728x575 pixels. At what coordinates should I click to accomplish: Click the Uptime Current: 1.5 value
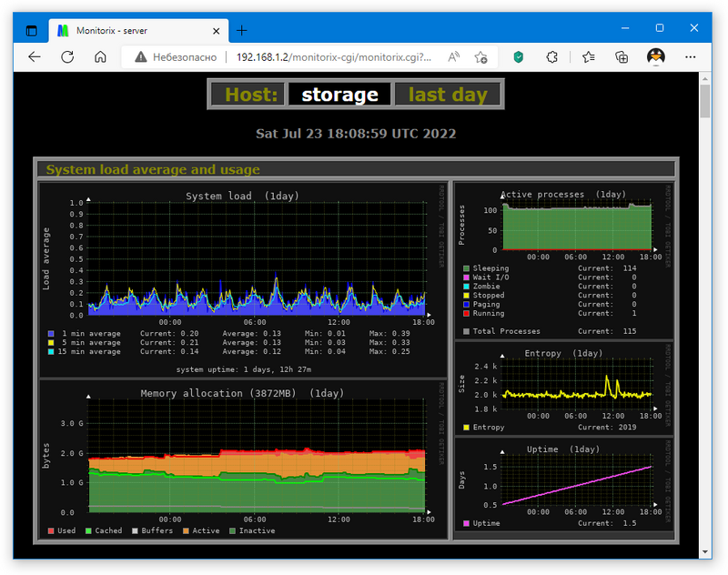607,523
